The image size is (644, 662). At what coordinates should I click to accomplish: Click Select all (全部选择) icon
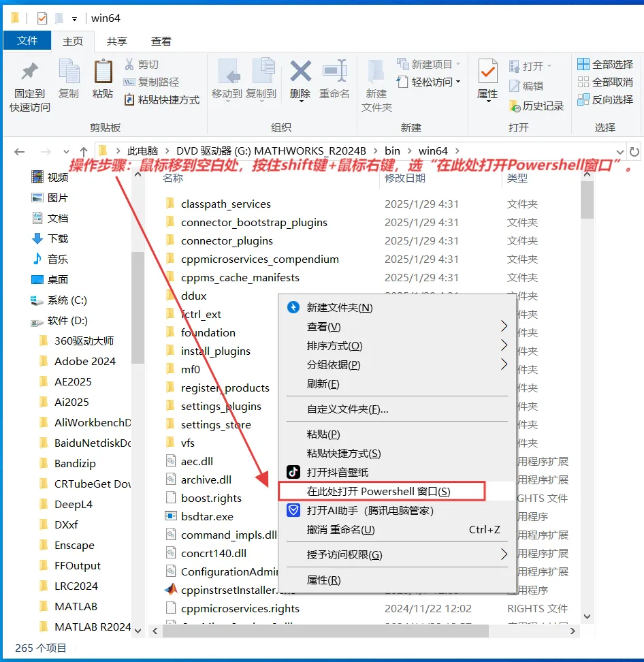tap(583, 64)
